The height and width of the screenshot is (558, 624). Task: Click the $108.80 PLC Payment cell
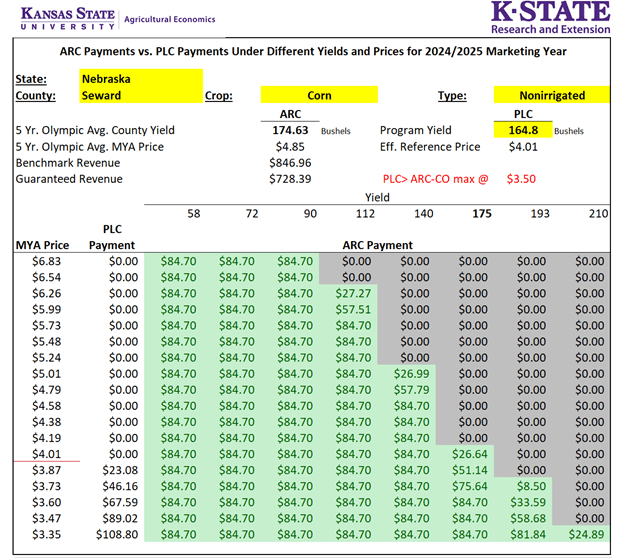click(112, 534)
